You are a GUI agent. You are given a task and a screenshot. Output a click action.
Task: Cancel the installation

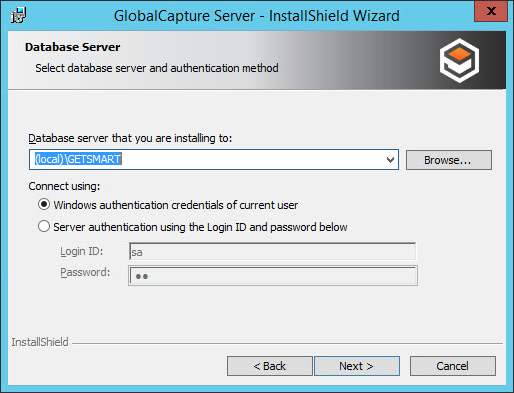point(453,366)
